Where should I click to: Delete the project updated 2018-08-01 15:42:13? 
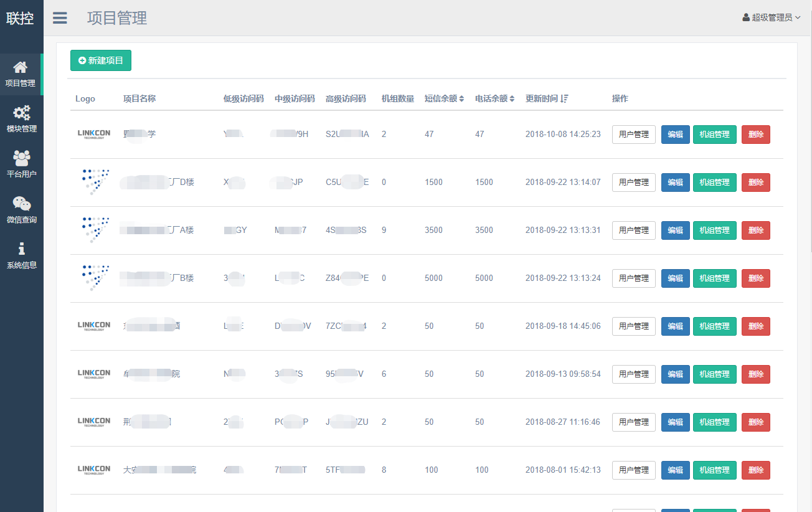coord(755,470)
